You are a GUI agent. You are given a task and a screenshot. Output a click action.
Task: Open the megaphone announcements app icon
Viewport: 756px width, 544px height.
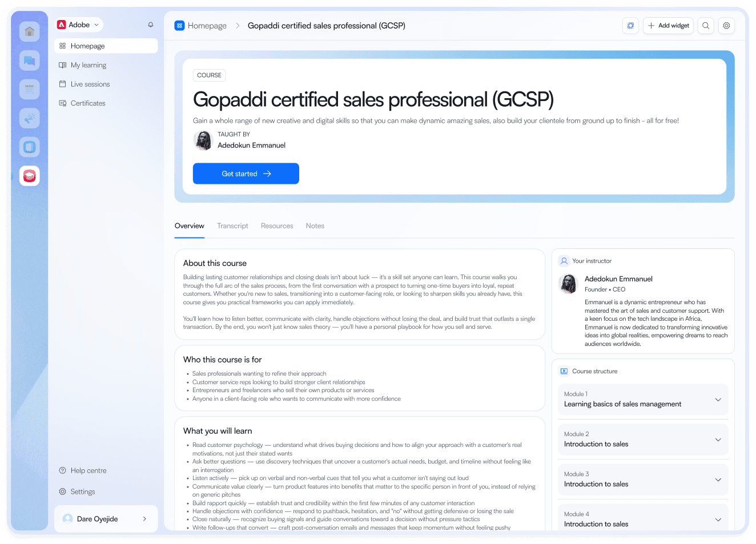coord(30,118)
